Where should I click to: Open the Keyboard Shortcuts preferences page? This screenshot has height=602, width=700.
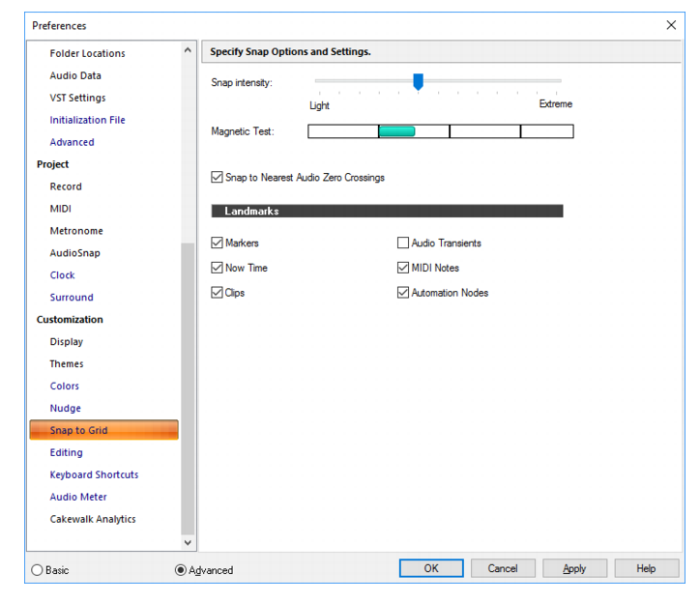[x=94, y=474]
